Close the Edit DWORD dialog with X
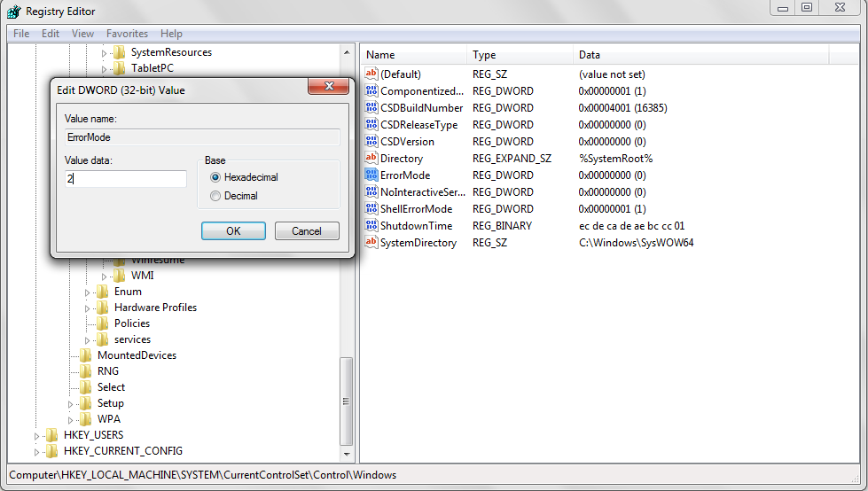This screenshot has height=491, width=868. tap(328, 86)
